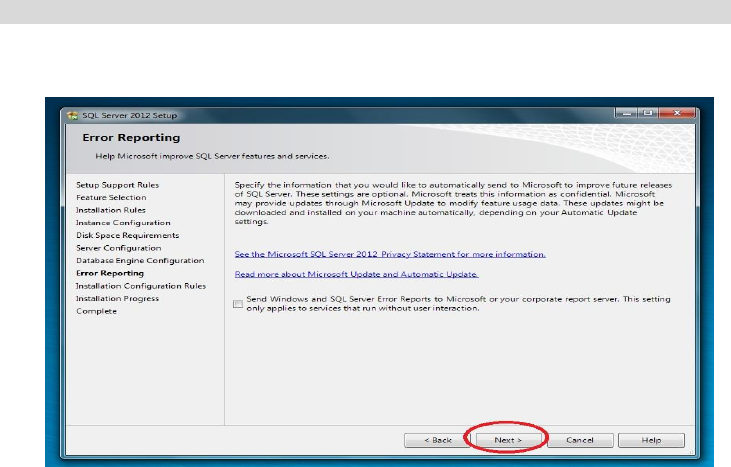Select the Complete step in sidebar
Image resolution: width=731 pixels, height=467 pixels.
(97, 311)
